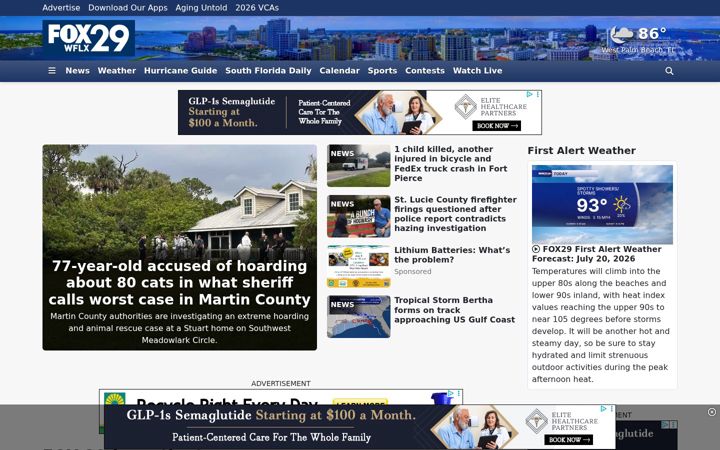720x450 pixels.
Task: Open the Weather menu item
Action: click(x=117, y=71)
